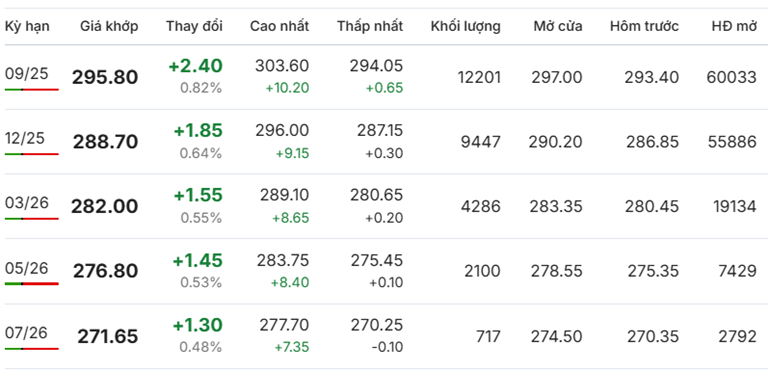Click the Kỳ hạn column header
Screen dimensions: 770x371
click(27, 27)
